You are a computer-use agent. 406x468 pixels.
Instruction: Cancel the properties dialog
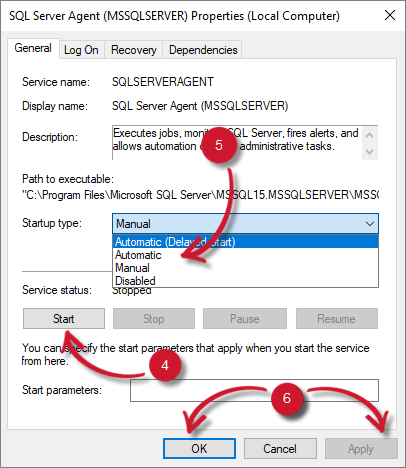coord(280,449)
